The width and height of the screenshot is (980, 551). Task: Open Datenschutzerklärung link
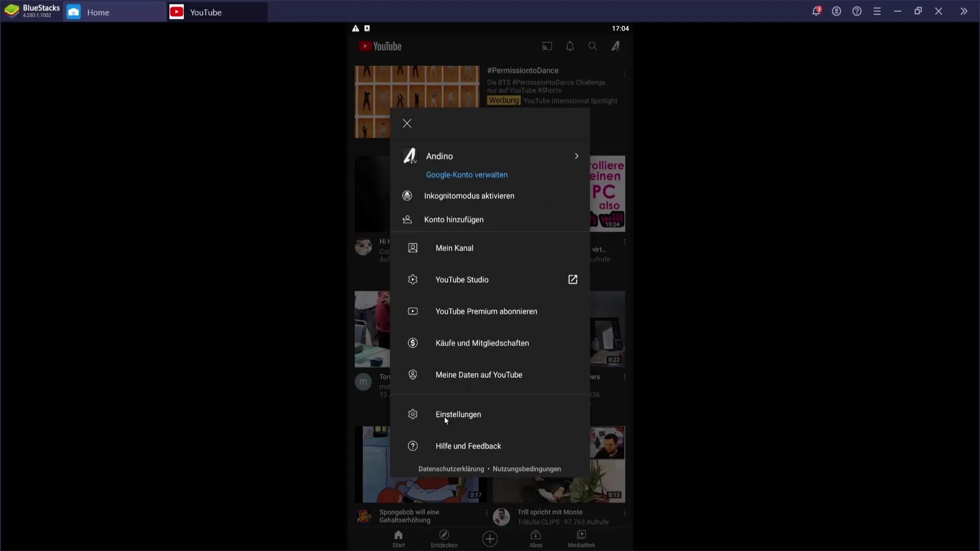pyautogui.click(x=451, y=469)
